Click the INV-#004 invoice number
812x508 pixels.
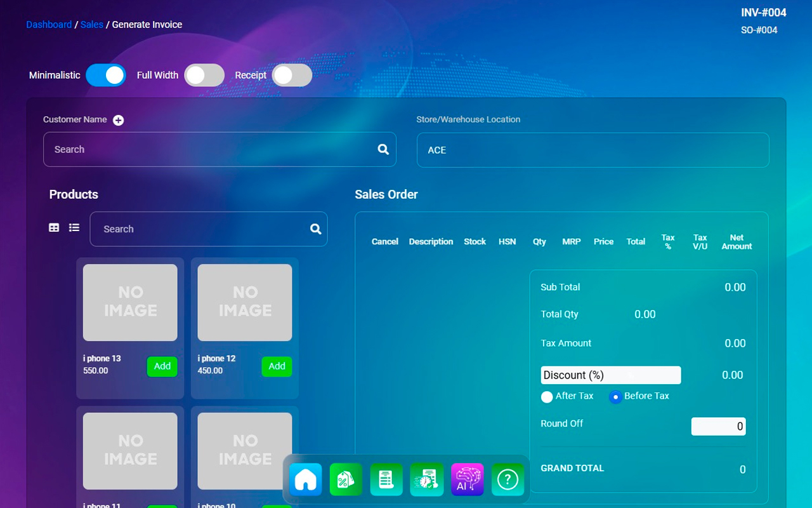pyautogui.click(x=764, y=13)
